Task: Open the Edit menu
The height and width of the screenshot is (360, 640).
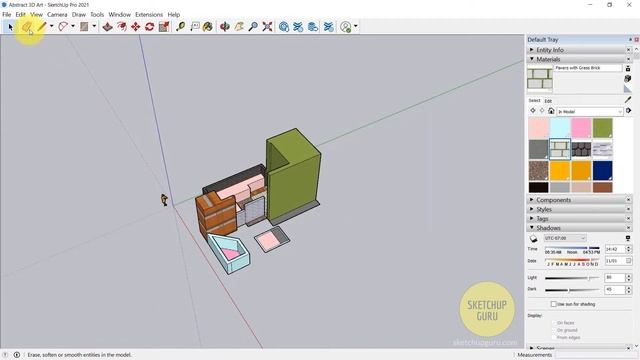Action: [x=20, y=14]
